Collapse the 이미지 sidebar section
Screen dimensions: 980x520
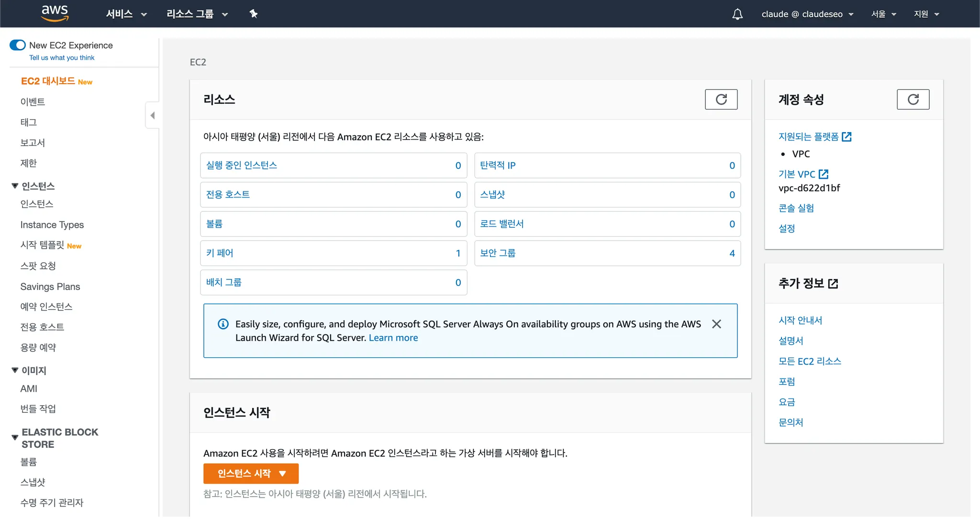coord(15,370)
